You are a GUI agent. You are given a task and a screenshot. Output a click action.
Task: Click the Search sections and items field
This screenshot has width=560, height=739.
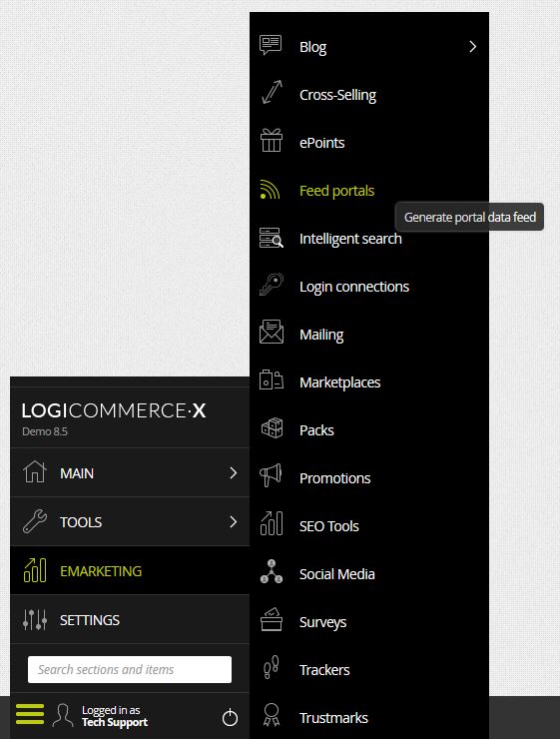130,669
